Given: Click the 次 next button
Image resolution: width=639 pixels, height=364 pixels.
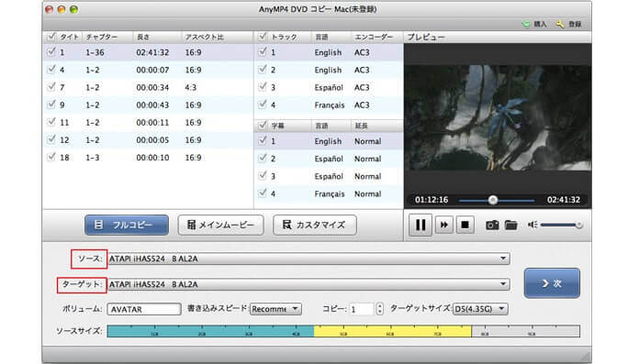Looking at the screenshot, I should (x=552, y=283).
